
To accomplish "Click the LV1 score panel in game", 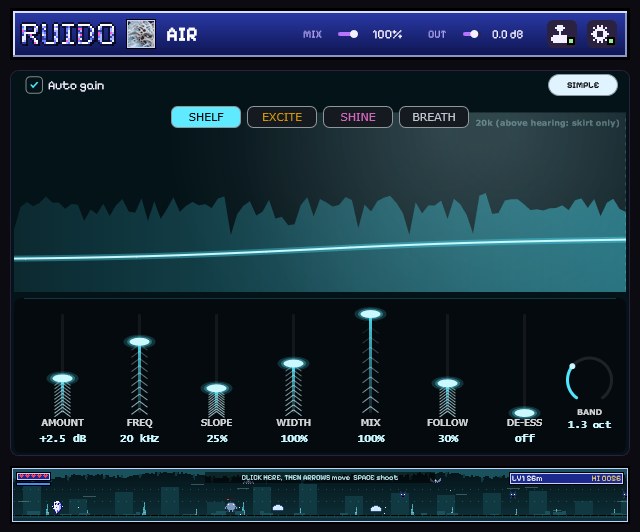I will click(567, 478).
